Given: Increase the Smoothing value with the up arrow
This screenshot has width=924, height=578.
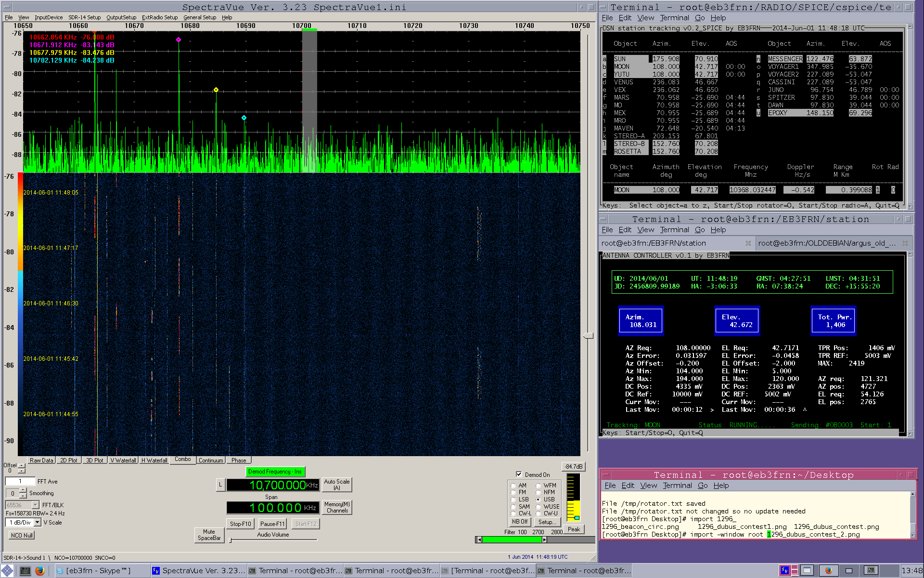Looking at the screenshot, I should [x=23, y=490].
